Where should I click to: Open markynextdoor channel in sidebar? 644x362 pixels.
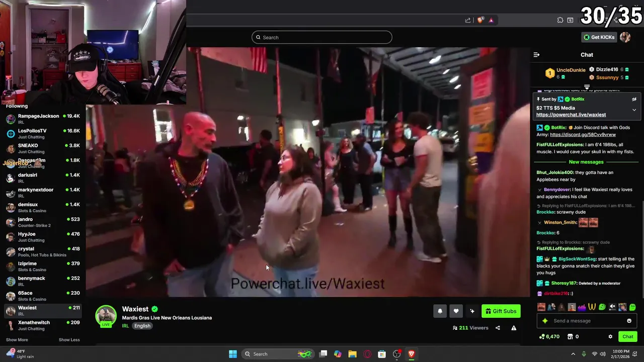43,193
